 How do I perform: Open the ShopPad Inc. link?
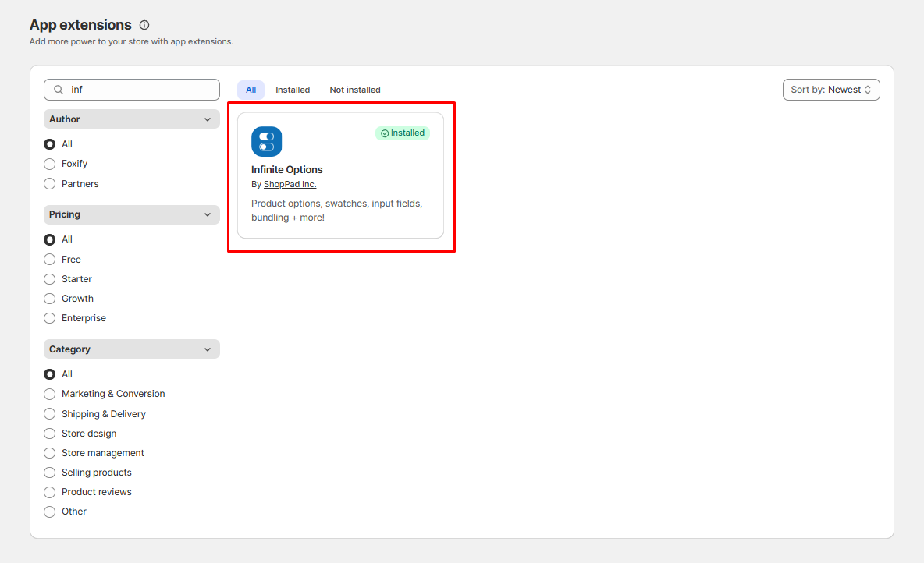tap(290, 185)
